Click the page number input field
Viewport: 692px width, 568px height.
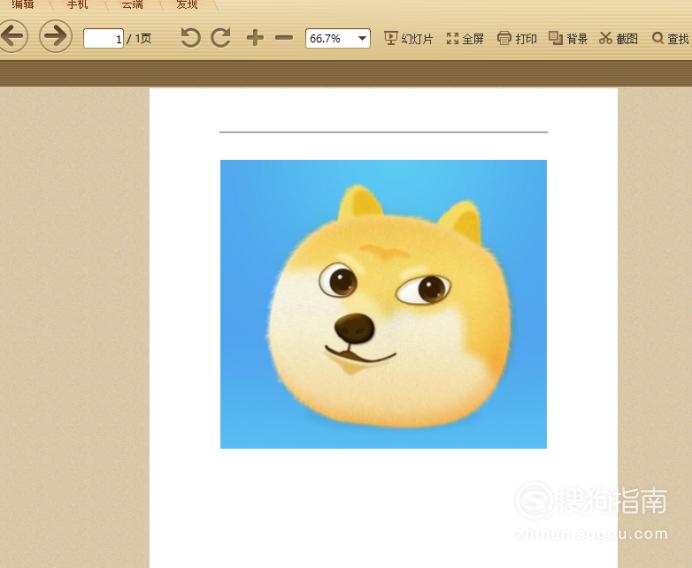pos(103,38)
